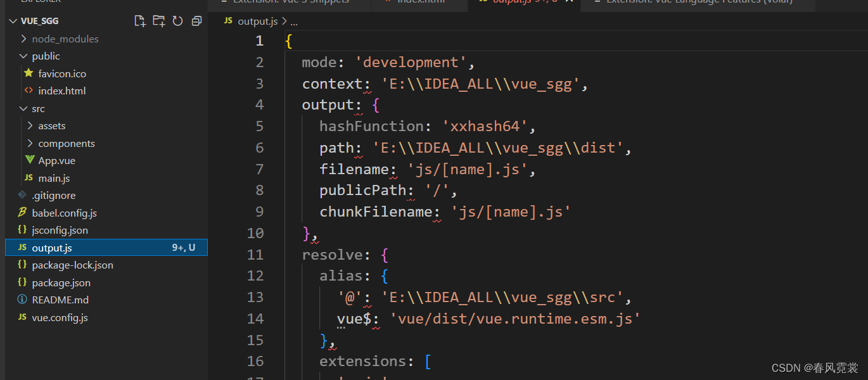Click the resolve key on line 11
The width and height of the screenshot is (868, 380).
point(333,255)
